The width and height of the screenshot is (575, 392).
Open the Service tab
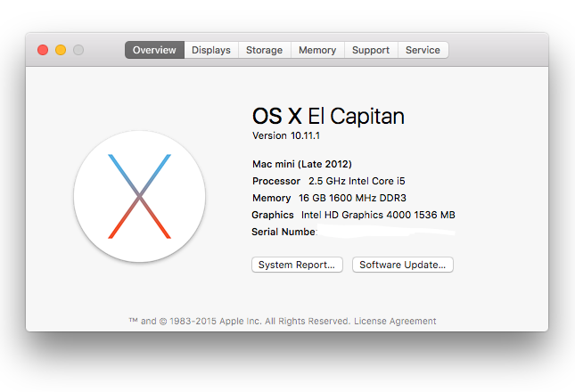(x=423, y=50)
